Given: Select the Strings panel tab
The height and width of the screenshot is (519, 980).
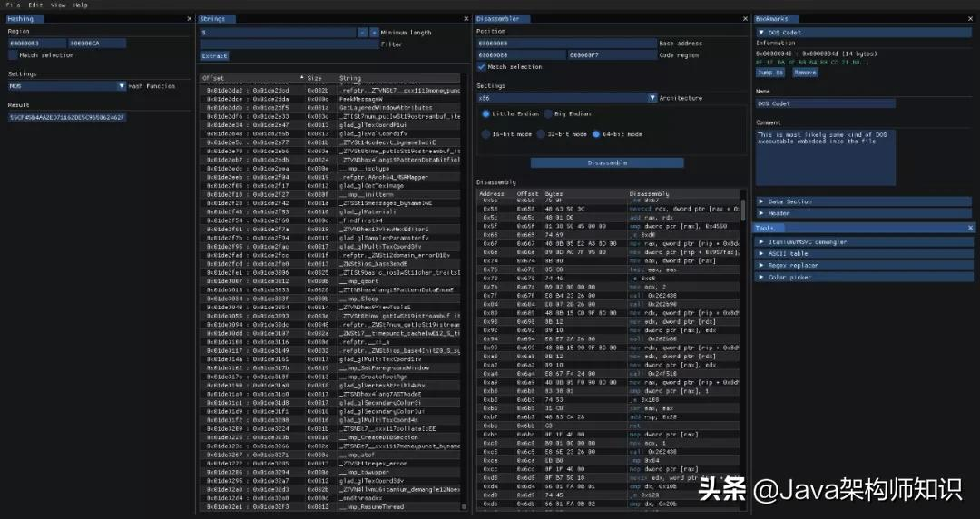Looking at the screenshot, I should click(217, 19).
